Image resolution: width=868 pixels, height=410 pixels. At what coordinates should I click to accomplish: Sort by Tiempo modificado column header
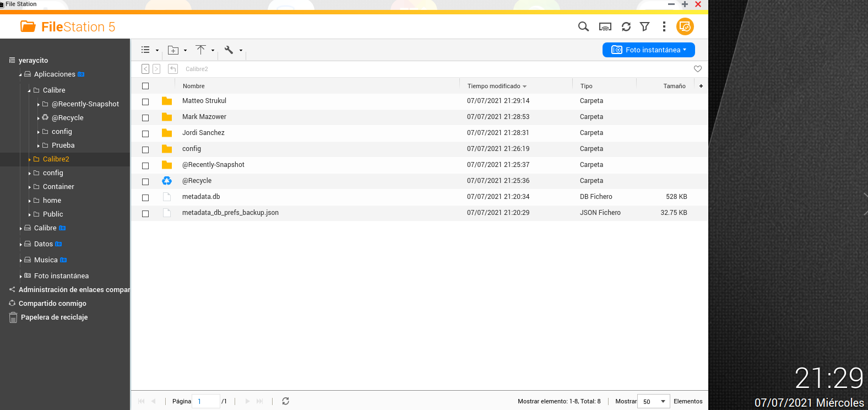(494, 86)
